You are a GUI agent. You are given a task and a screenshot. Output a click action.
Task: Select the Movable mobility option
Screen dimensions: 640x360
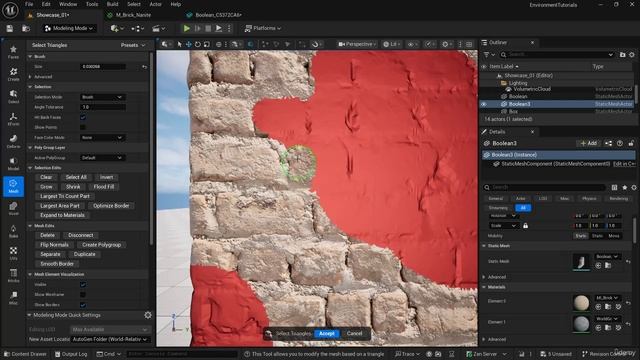(613, 236)
